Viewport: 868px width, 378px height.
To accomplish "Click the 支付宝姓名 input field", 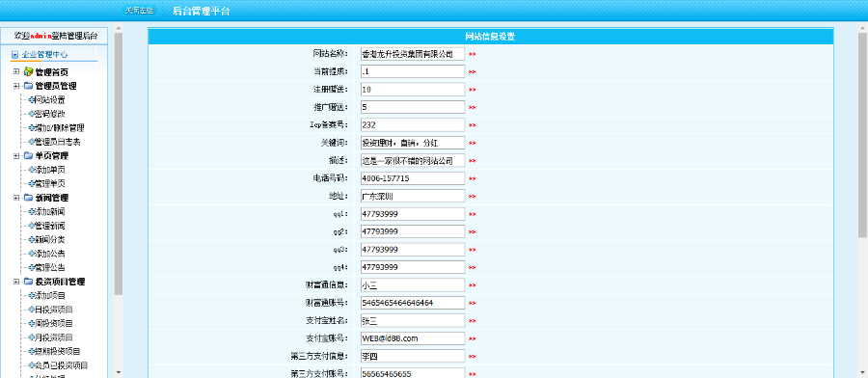I will tap(413, 320).
